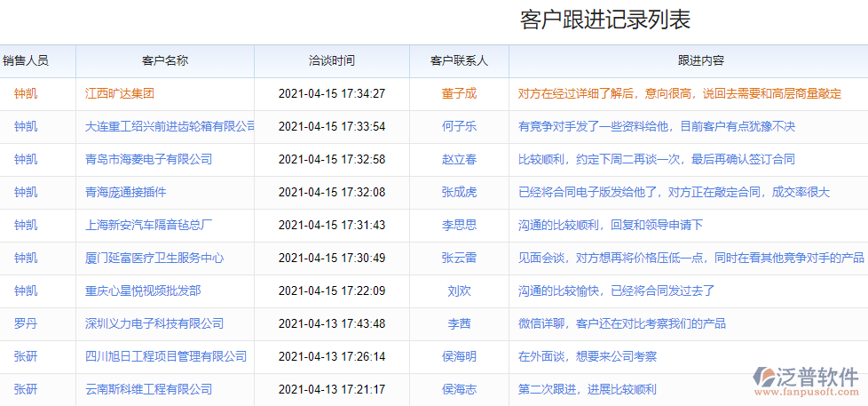Screen dimensions: 868x406
Task: Open customer 上海新安汽车隔音毡总厂
Action: (x=148, y=225)
